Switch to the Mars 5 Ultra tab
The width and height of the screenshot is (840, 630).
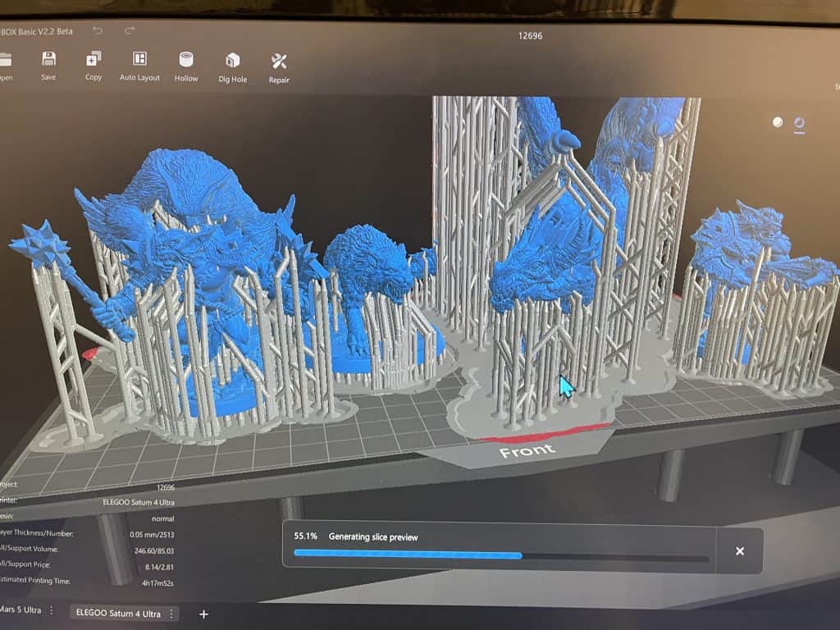21,609
